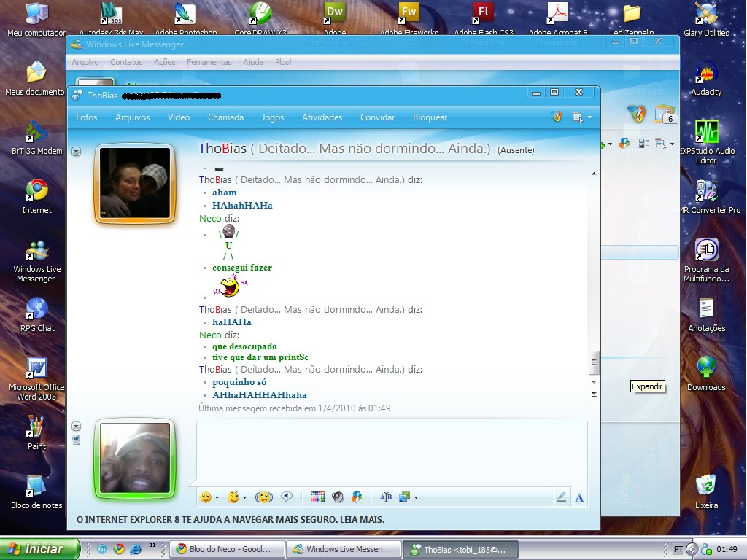Click the paintbrush icon in Messenger main window

tap(636, 113)
